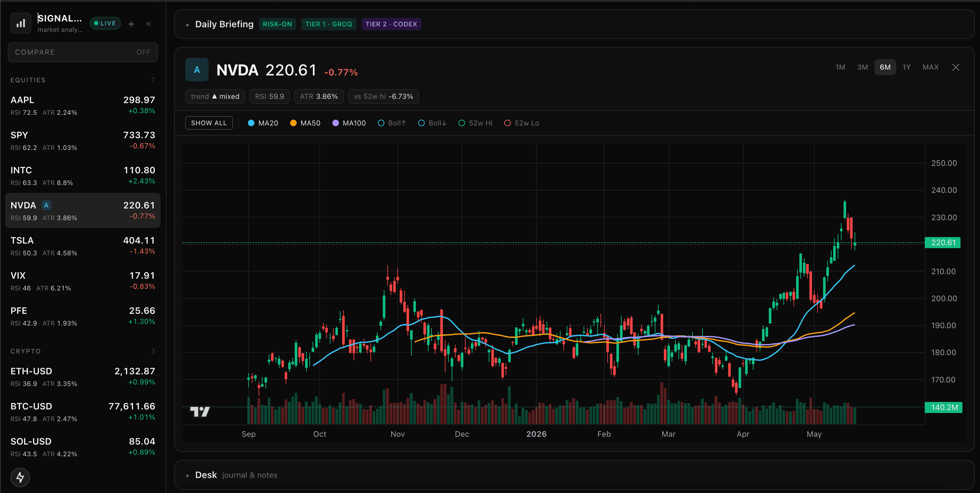Switch to the 3M timeframe
The height and width of the screenshot is (493, 980).
tap(862, 67)
